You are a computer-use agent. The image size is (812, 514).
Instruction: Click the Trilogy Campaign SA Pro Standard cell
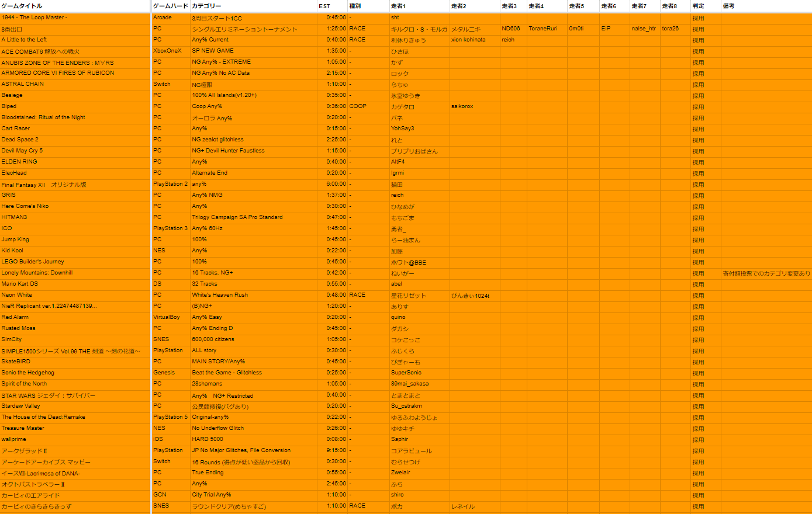(x=254, y=218)
